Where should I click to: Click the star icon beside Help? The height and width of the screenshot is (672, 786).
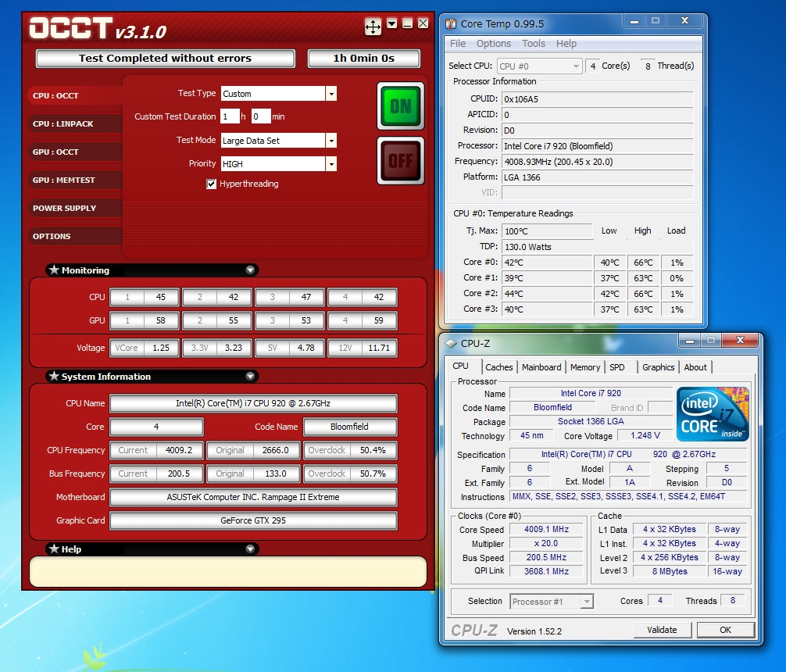54,549
